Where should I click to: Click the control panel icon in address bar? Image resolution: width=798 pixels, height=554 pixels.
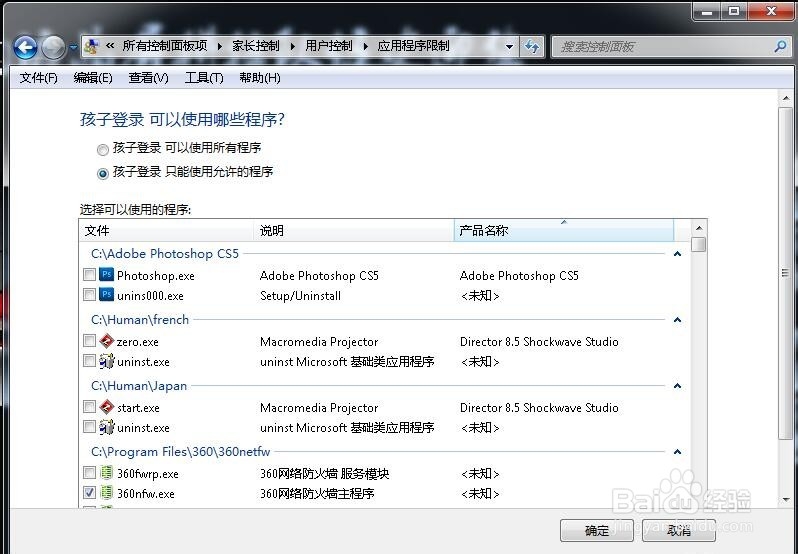coord(92,46)
